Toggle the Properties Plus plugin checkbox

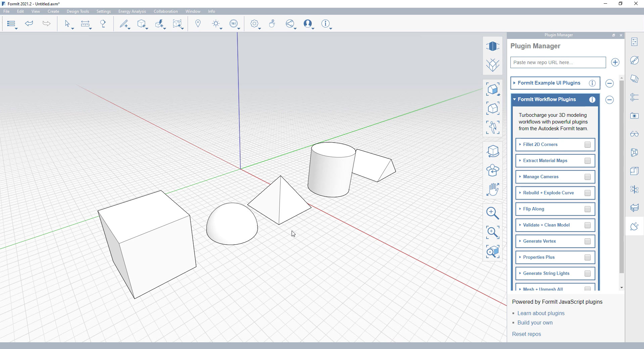pyautogui.click(x=587, y=257)
